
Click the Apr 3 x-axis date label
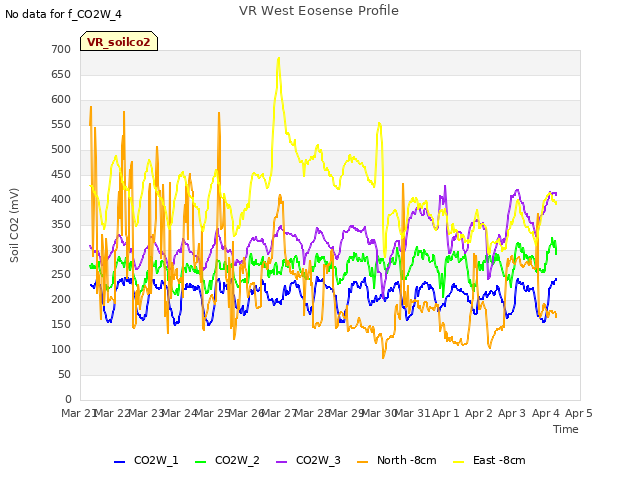click(512, 413)
